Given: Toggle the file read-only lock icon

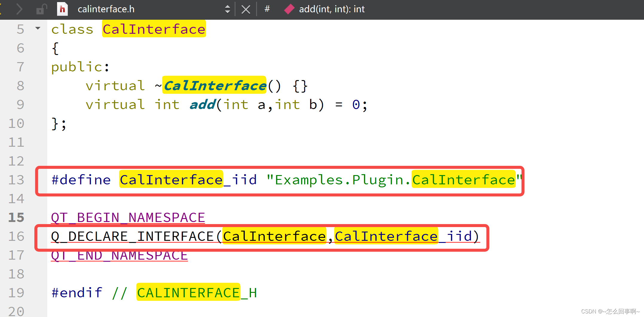Looking at the screenshot, I should coord(42,9).
